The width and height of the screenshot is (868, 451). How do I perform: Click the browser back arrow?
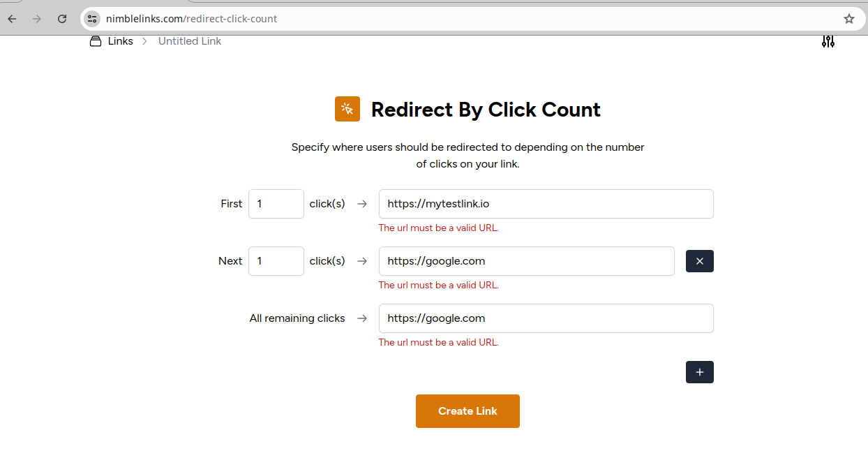(12, 19)
